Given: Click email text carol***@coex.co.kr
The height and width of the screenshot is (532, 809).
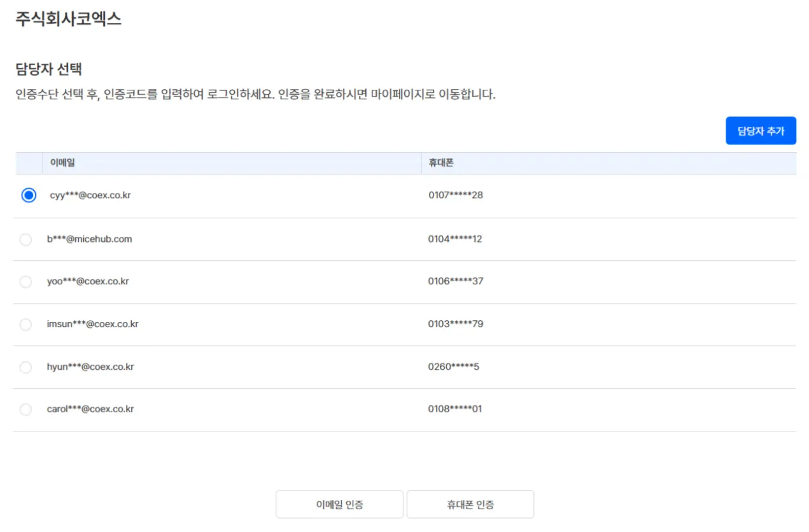Looking at the screenshot, I should [x=90, y=409].
